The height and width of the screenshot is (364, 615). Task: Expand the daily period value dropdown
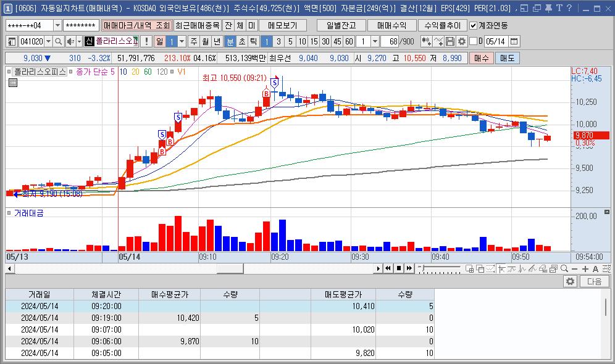coord(182,41)
